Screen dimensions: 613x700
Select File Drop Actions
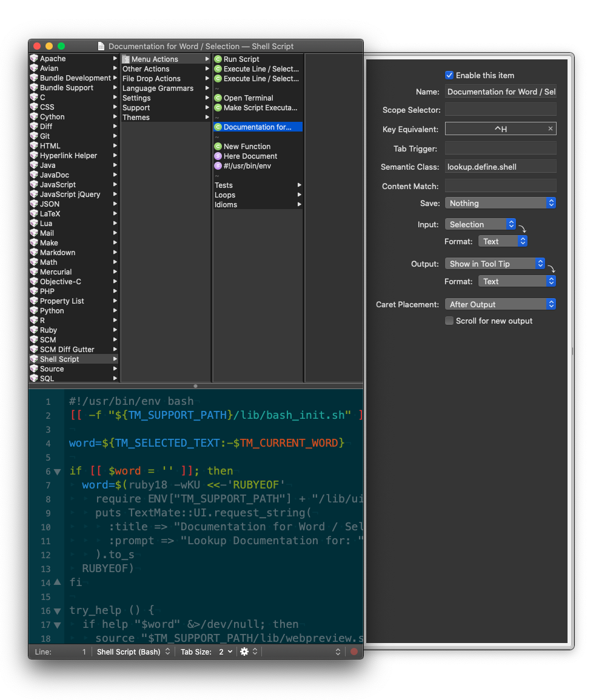tap(166, 79)
